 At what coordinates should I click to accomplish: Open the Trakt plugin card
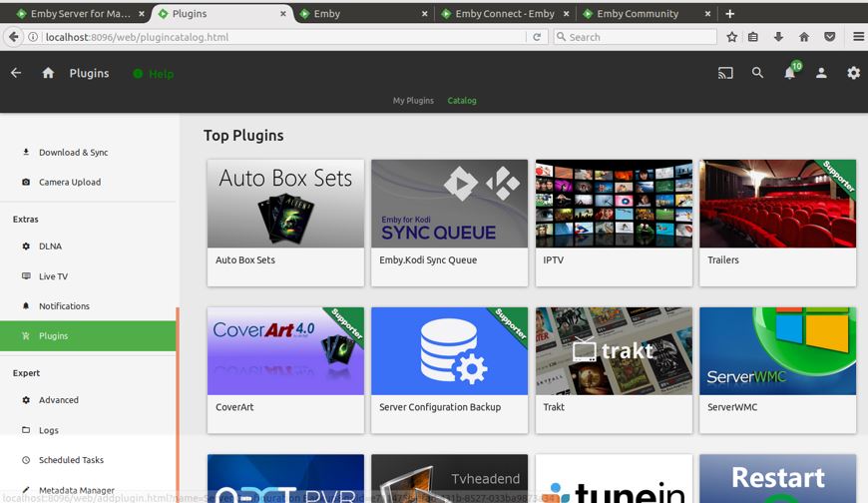(x=614, y=370)
